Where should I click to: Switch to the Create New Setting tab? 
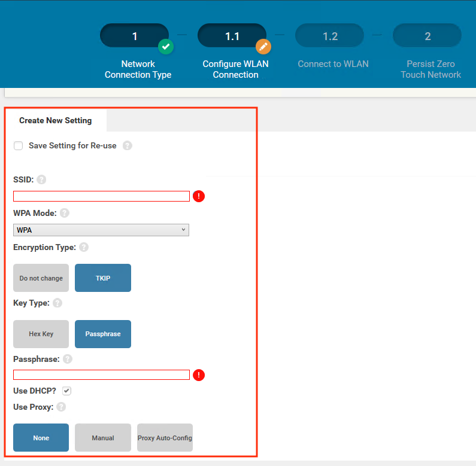point(56,120)
